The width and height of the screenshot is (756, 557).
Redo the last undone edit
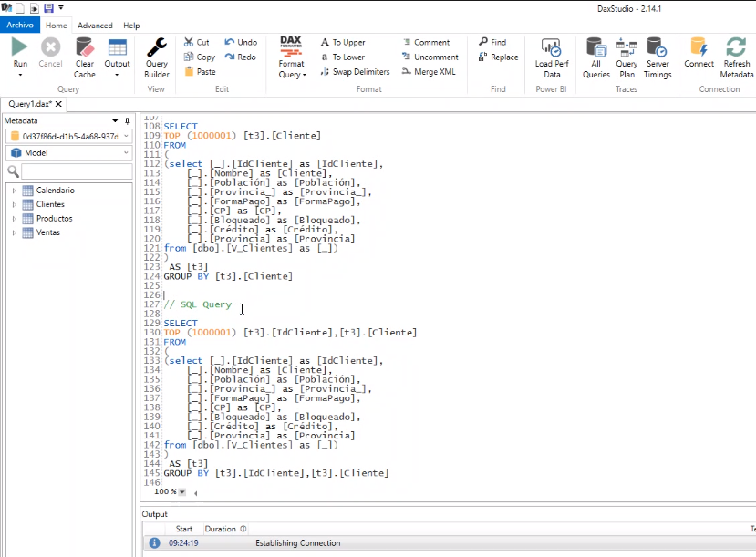coord(240,57)
